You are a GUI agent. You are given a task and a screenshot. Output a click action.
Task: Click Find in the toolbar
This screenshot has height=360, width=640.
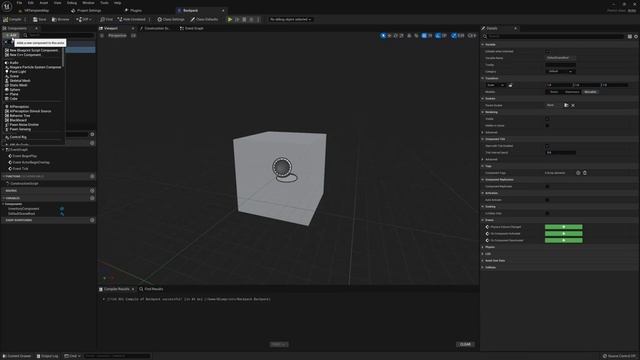(107, 19)
